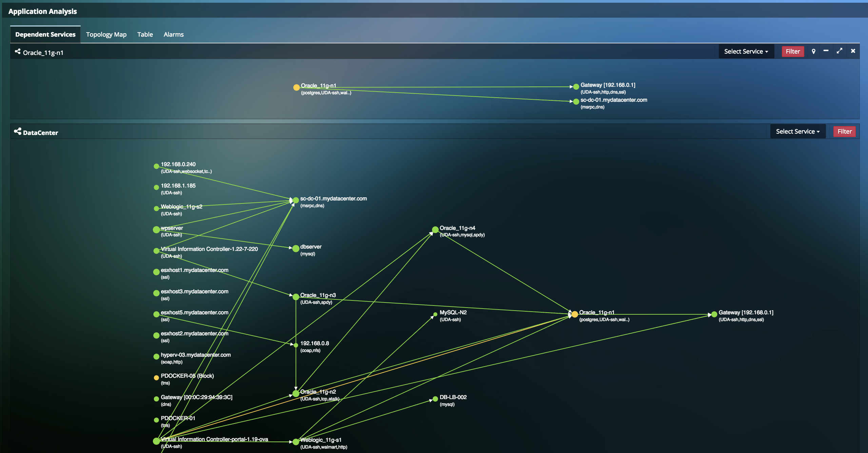
Task: Switch to the Topology Map tab
Action: (x=106, y=35)
